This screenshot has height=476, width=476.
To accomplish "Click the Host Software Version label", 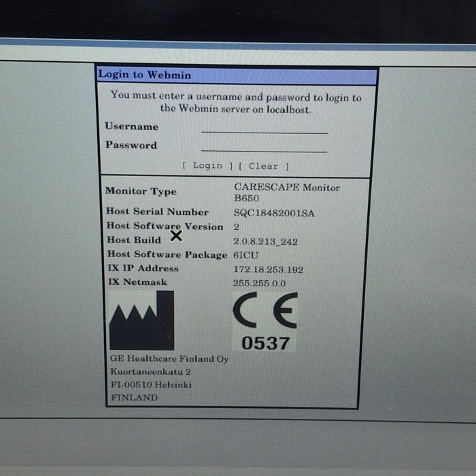I will click(x=165, y=226).
